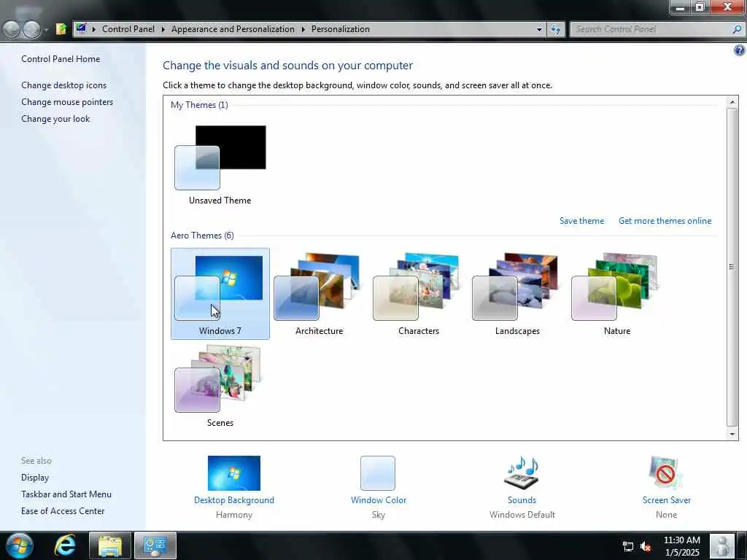Image resolution: width=747 pixels, height=560 pixels.
Task: Click Personalization breadcrumb item
Action: (x=341, y=29)
